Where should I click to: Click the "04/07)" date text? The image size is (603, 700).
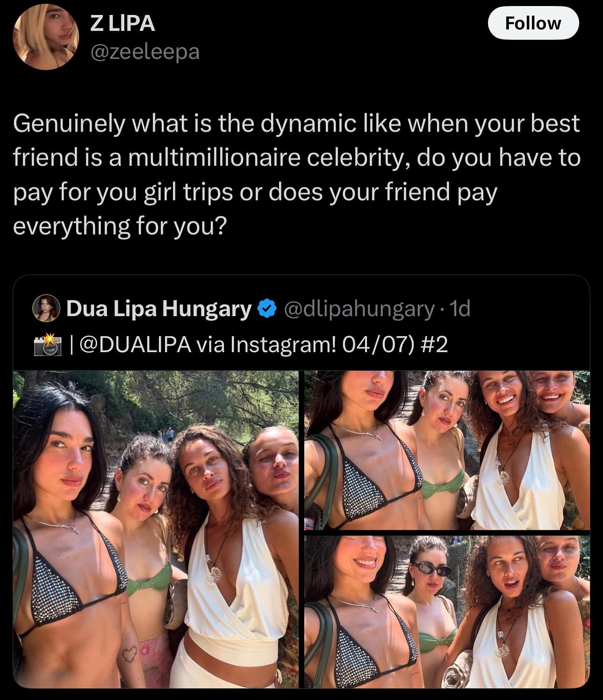point(379,345)
